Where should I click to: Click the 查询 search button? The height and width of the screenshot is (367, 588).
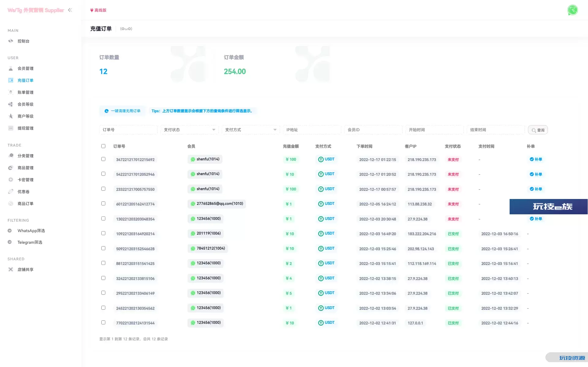[x=538, y=130]
